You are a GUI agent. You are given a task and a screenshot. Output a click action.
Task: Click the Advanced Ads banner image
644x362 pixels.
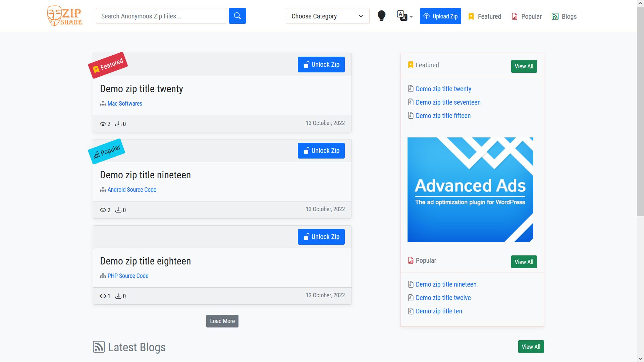(470, 189)
